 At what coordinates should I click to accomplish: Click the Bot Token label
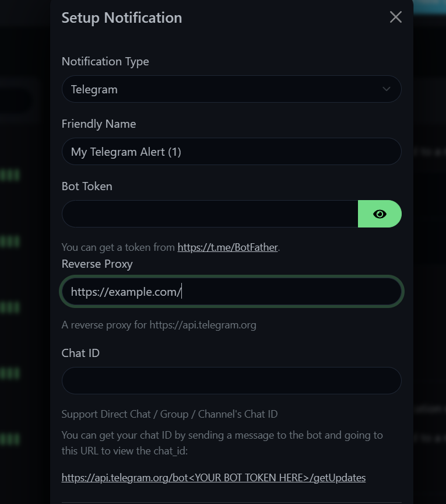[x=87, y=186]
